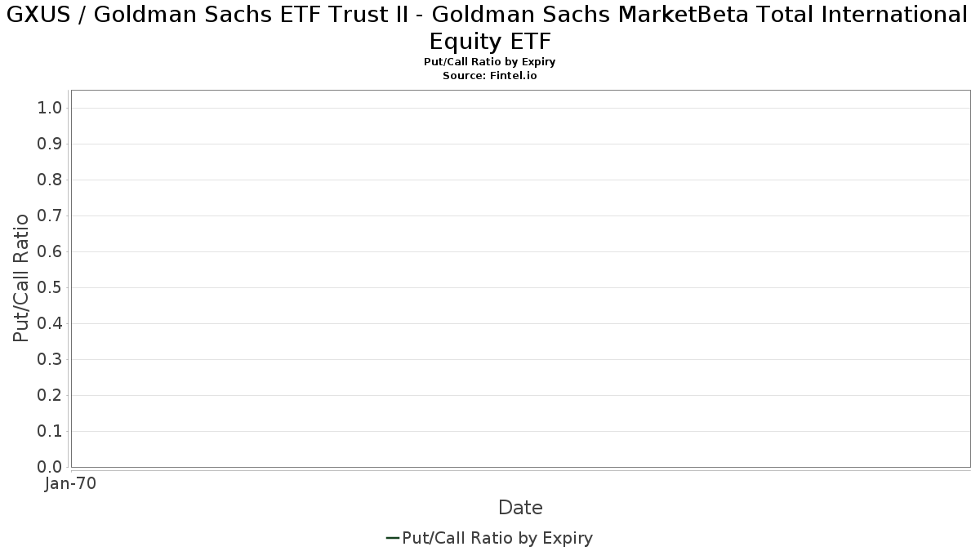Click the Source: Fintel.io text
Screen dimensions: 980x551
click(490, 75)
